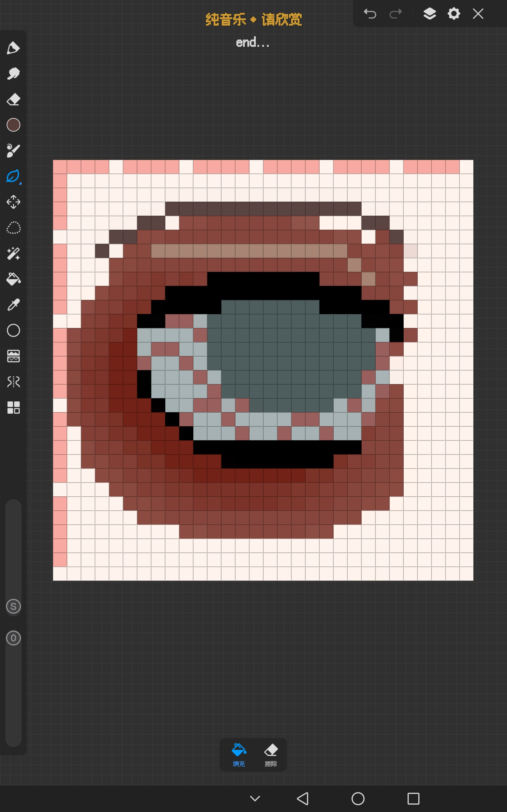Select the pen tool in sidebar
The image size is (507, 812).
(x=13, y=48)
